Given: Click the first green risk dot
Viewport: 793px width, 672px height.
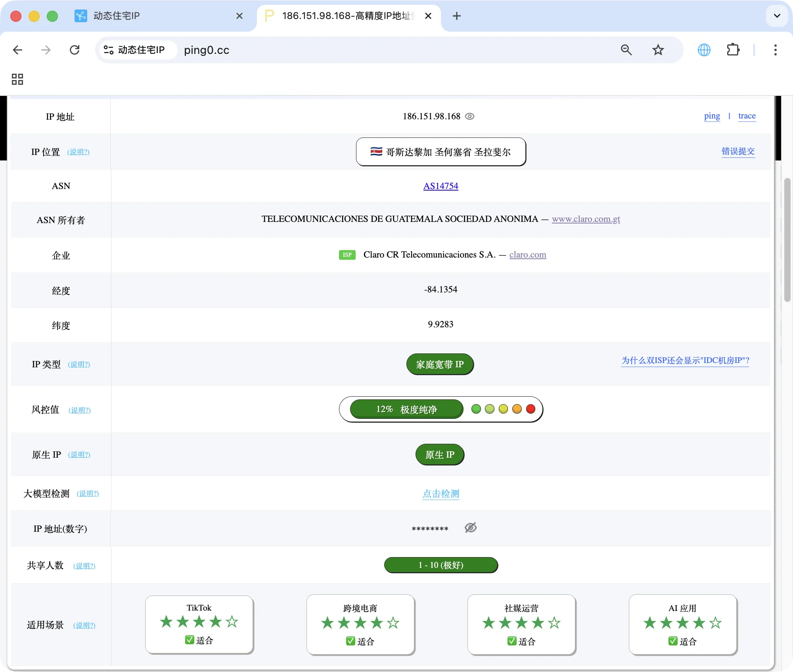Looking at the screenshot, I should (x=476, y=409).
